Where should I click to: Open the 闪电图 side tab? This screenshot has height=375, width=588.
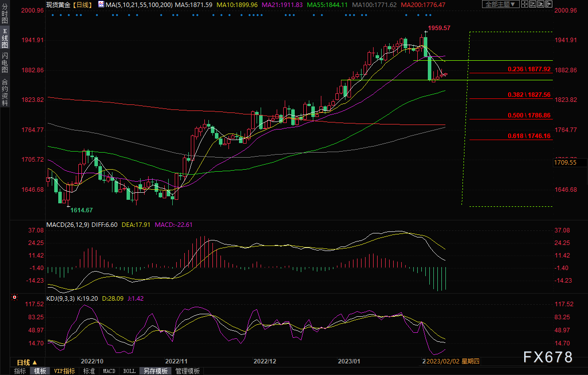[x=5, y=63]
